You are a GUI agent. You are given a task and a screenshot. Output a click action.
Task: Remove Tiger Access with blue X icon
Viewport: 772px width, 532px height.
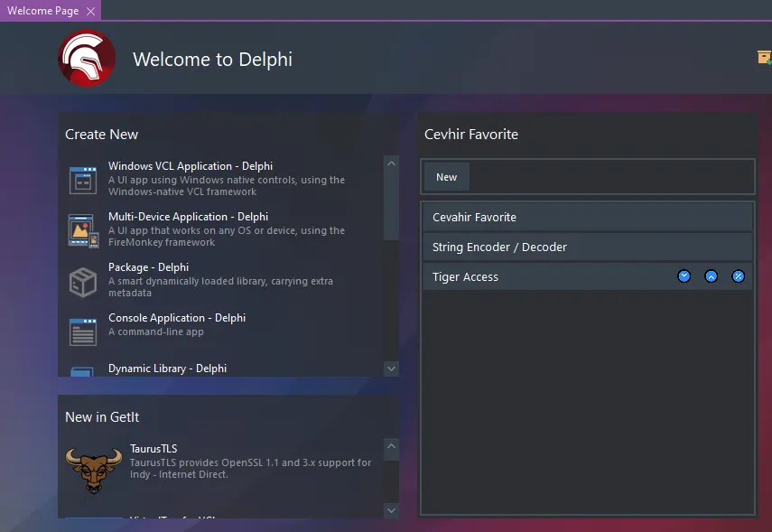pyautogui.click(x=738, y=276)
